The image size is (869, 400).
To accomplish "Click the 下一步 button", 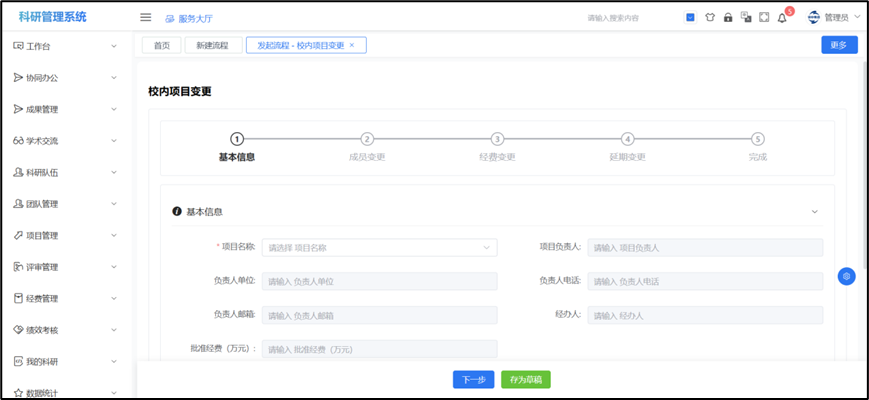I will (474, 380).
